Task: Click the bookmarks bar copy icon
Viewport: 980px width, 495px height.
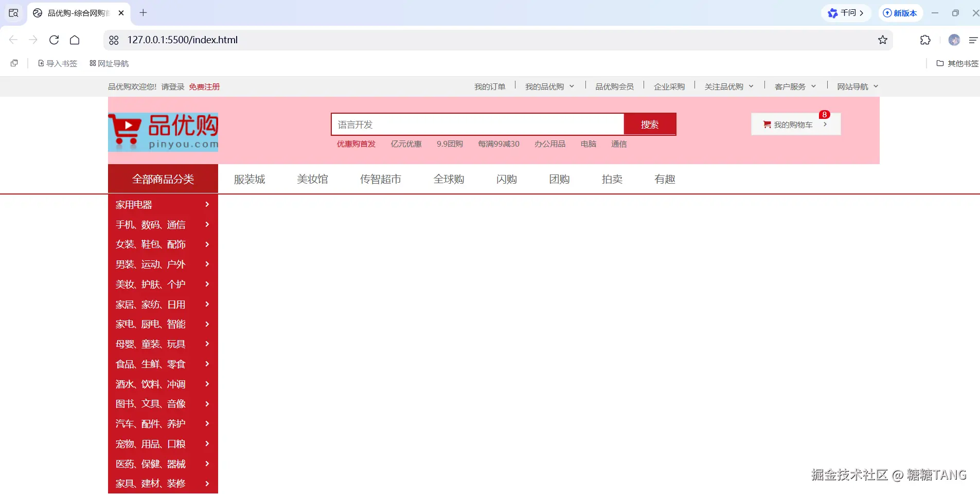Action: [x=14, y=63]
